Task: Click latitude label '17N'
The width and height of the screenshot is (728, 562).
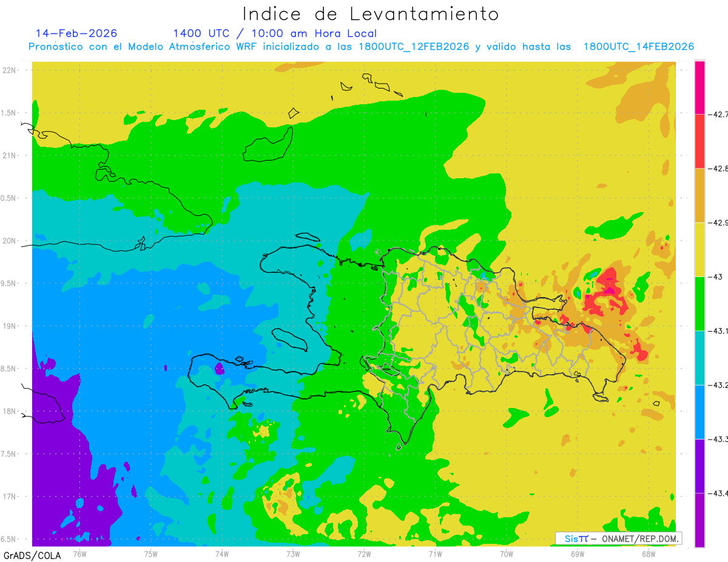Action: [9, 497]
